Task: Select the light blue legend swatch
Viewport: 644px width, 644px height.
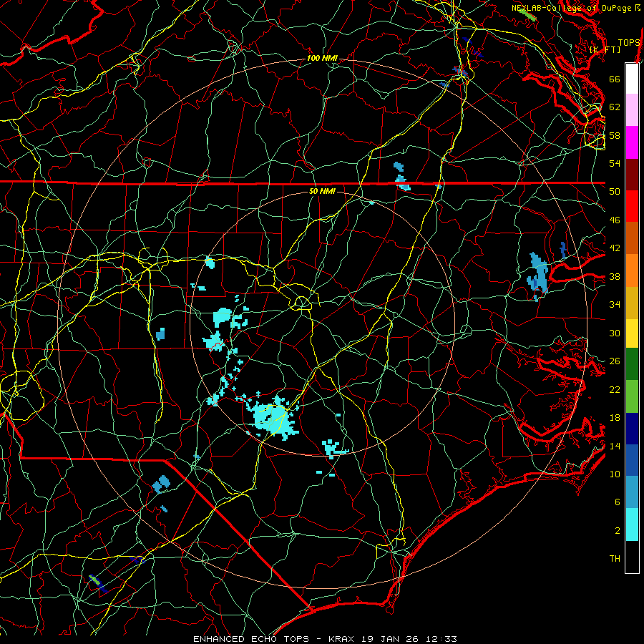Action: [632, 492]
